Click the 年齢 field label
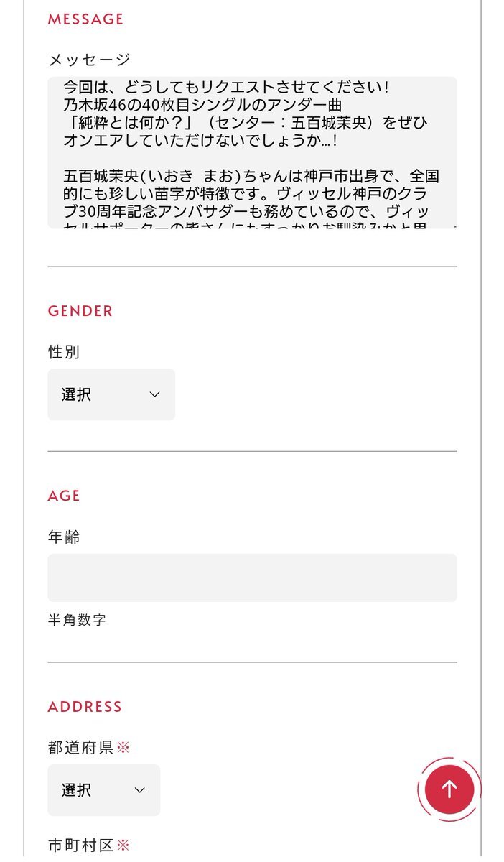The image size is (504, 862). (x=64, y=537)
